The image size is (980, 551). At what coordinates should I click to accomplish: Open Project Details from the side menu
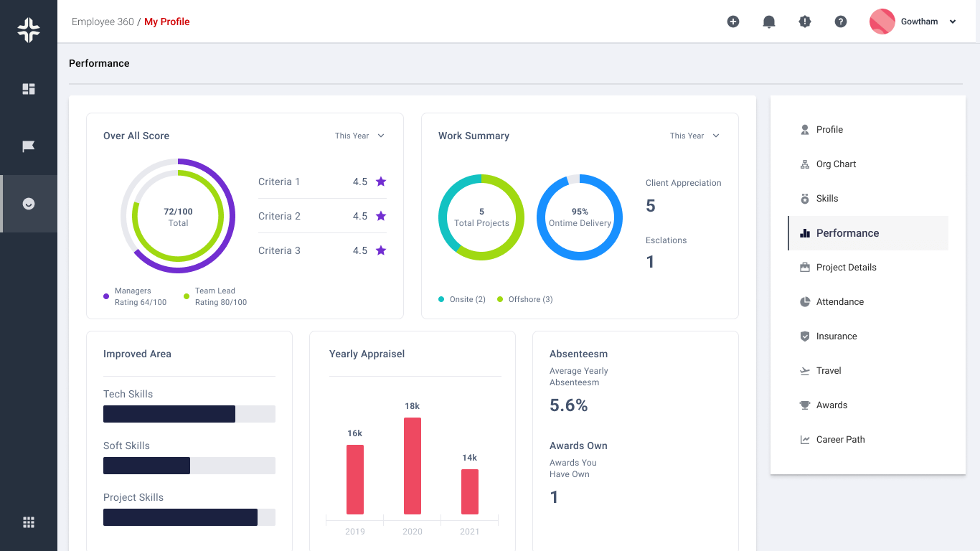(846, 267)
